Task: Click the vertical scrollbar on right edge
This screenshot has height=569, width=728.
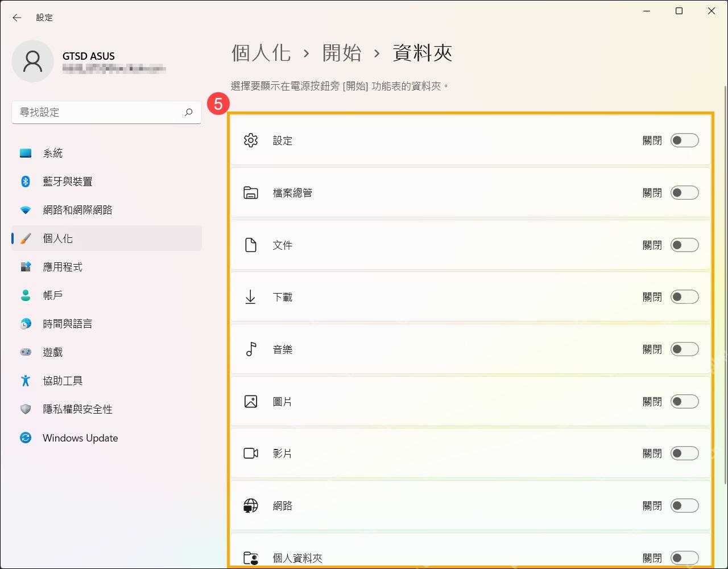Action: [725, 284]
